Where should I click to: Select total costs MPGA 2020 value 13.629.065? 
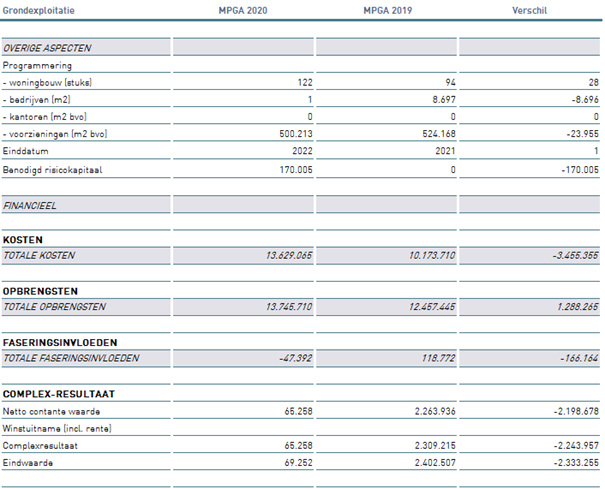[x=284, y=256]
